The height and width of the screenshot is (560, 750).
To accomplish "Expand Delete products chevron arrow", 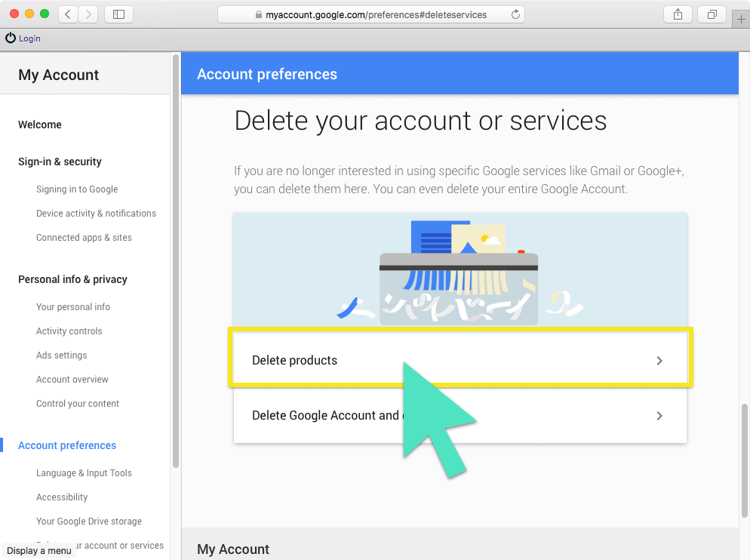I will point(659,361).
